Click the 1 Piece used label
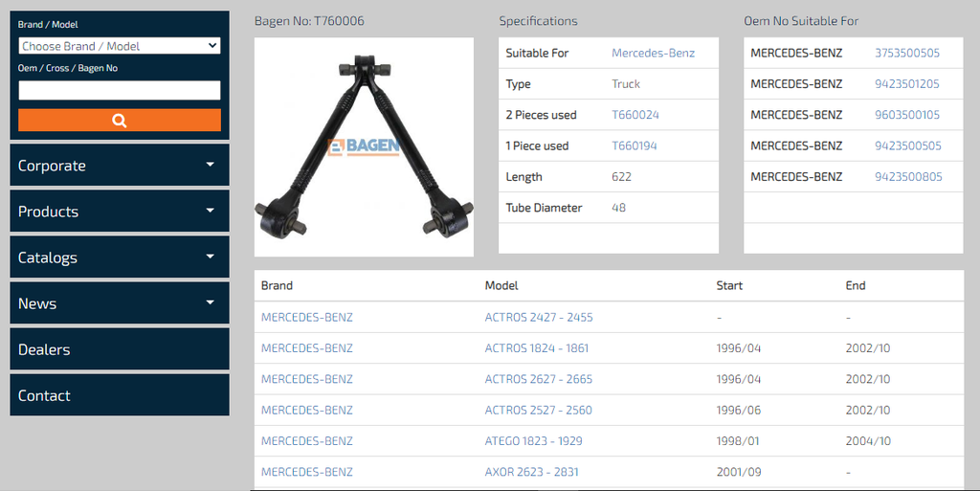This screenshot has height=491, width=980. coord(538,146)
